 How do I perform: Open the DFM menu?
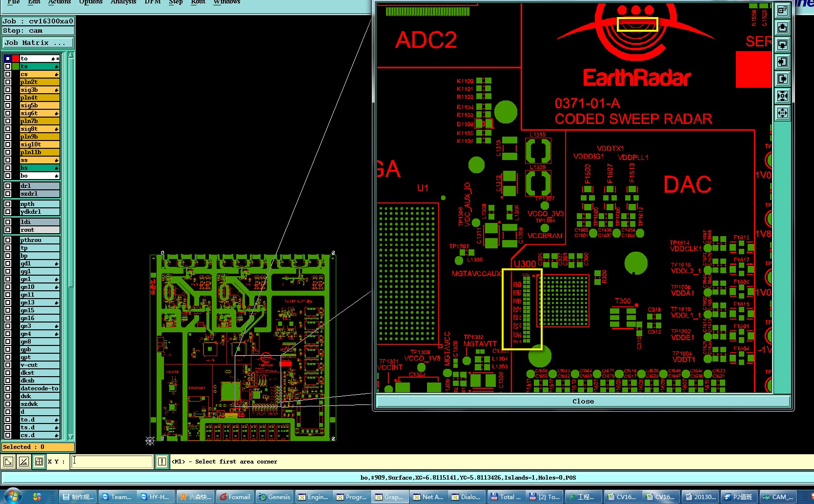(153, 2)
